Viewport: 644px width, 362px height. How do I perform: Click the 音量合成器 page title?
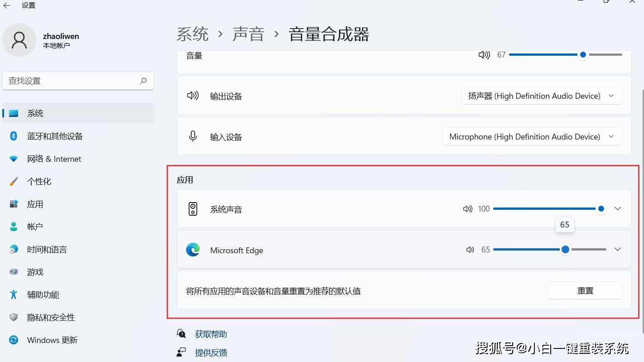[x=329, y=34]
